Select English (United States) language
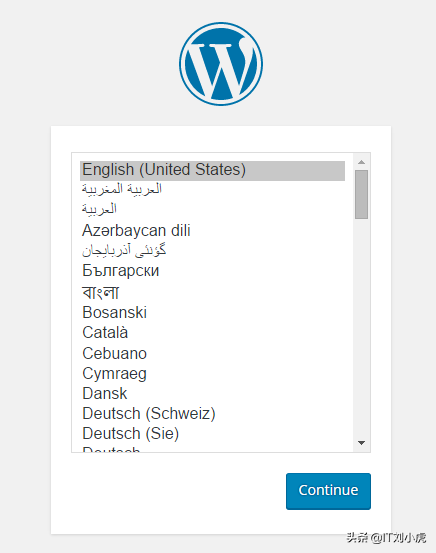The width and height of the screenshot is (436, 553). (x=212, y=171)
